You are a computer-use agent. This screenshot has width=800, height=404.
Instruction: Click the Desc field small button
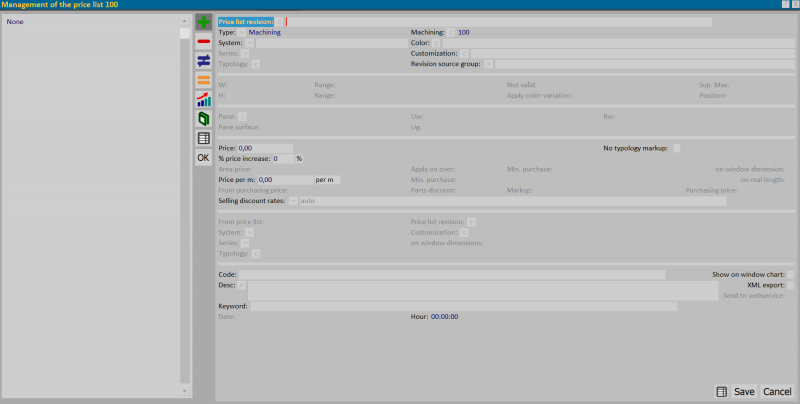(x=242, y=286)
